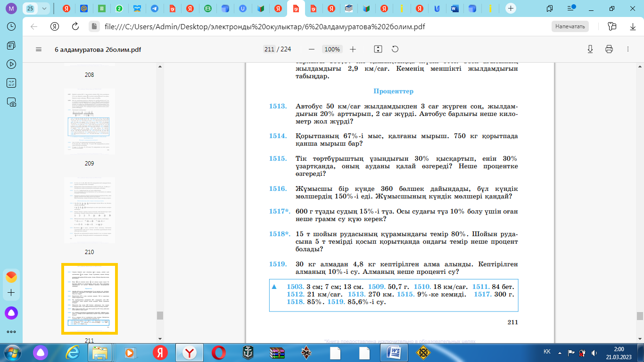Open sidebar three-dots more options
This screenshot has width=644, height=362.
[12, 331]
